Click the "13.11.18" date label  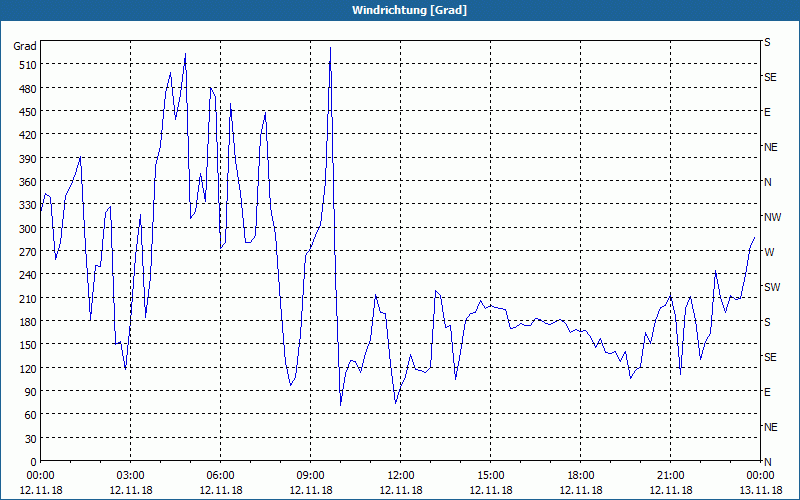click(761, 490)
